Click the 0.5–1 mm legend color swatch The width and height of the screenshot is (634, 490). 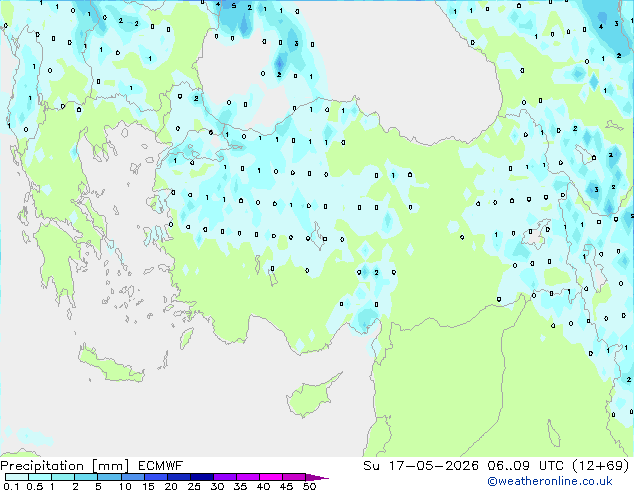click(40, 477)
